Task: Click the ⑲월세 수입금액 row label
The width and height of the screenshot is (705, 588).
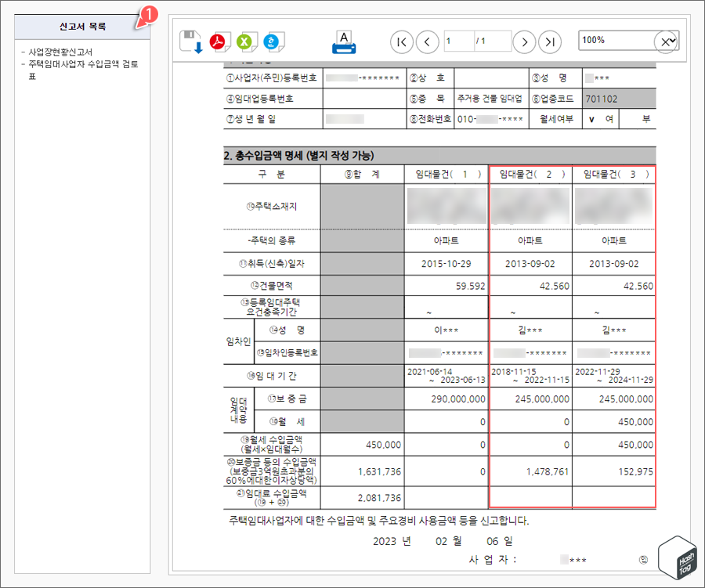Action: click(272, 444)
